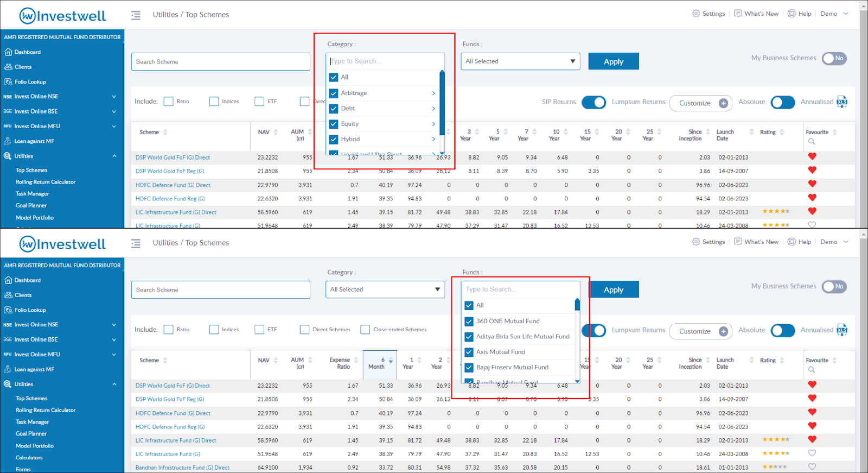Viewport: 868px width, 473px height.
Task: Uncheck Arbitrage in Category list
Action: click(x=334, y=93)
